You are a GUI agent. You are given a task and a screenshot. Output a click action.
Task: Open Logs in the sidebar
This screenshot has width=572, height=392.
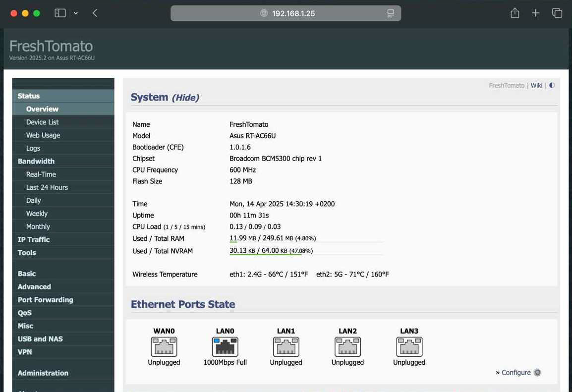pyautogui.click(x=63, y=148)
